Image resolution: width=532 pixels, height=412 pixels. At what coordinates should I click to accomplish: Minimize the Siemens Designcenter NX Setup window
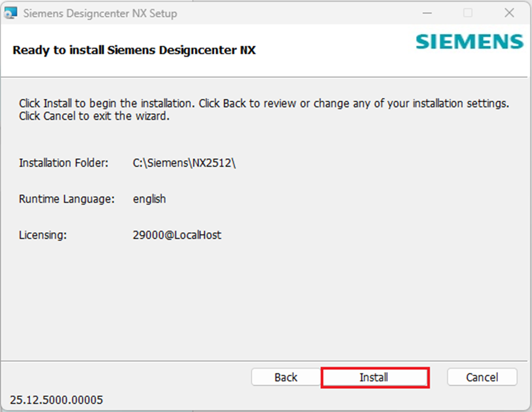click(426, 13)
